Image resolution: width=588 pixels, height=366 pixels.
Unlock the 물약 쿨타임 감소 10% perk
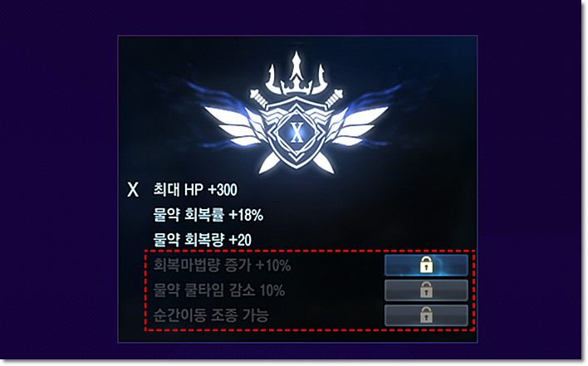[426, 290]
